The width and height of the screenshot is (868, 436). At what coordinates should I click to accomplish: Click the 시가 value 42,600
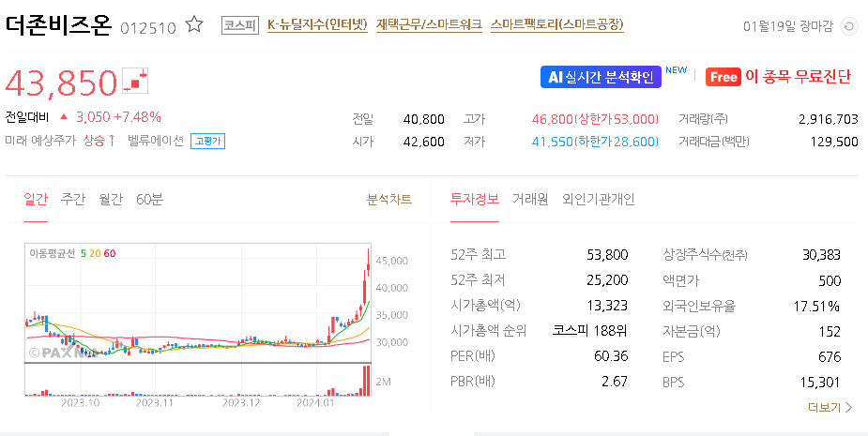(423, 142)
